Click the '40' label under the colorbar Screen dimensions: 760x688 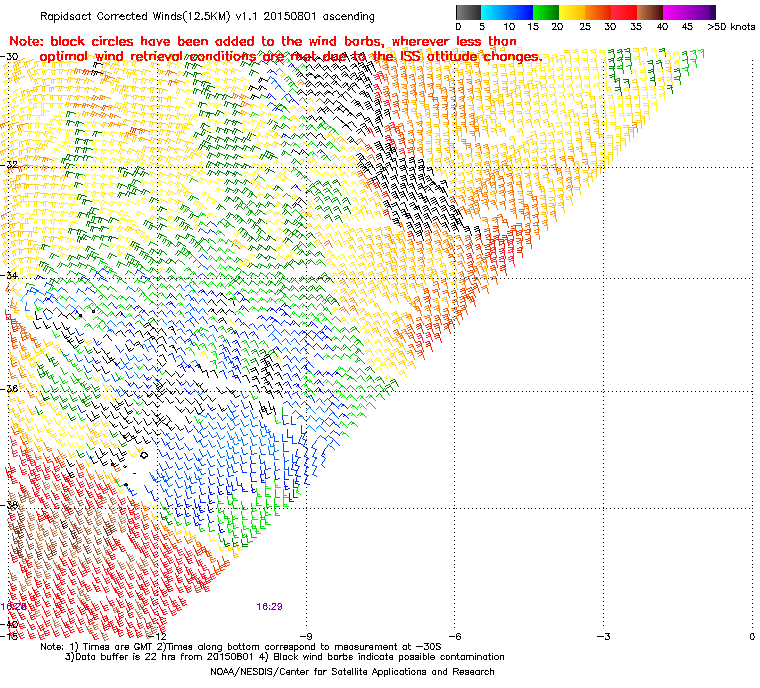pyautogui.click(x=663, y=27)
